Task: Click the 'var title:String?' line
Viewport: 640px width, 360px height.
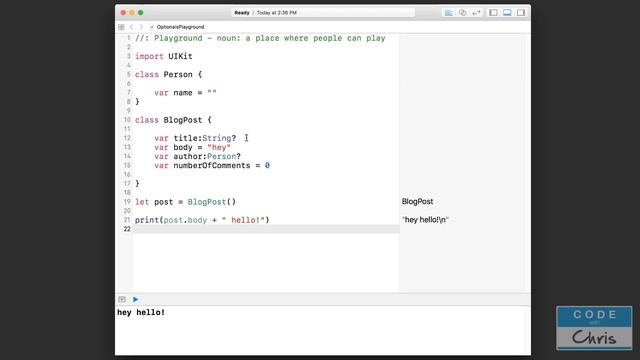Action: click(x=195, y=138)
